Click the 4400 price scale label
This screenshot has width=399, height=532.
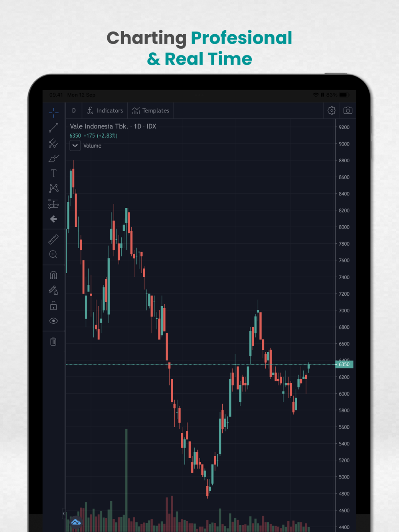[344, 527]
